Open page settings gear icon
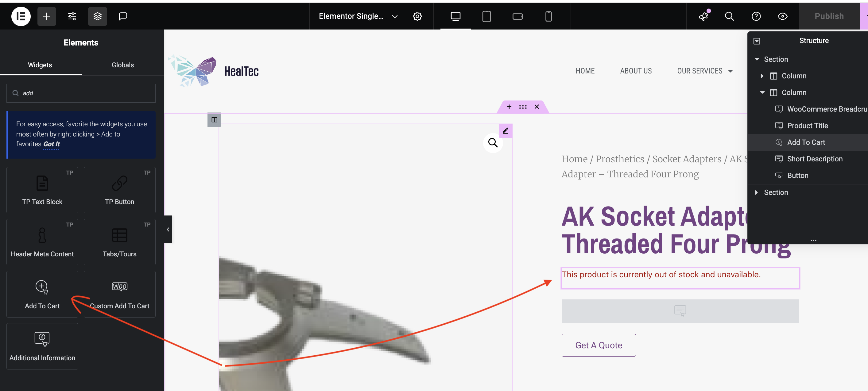Screen dimensions: 868x391 click(417, 16)
